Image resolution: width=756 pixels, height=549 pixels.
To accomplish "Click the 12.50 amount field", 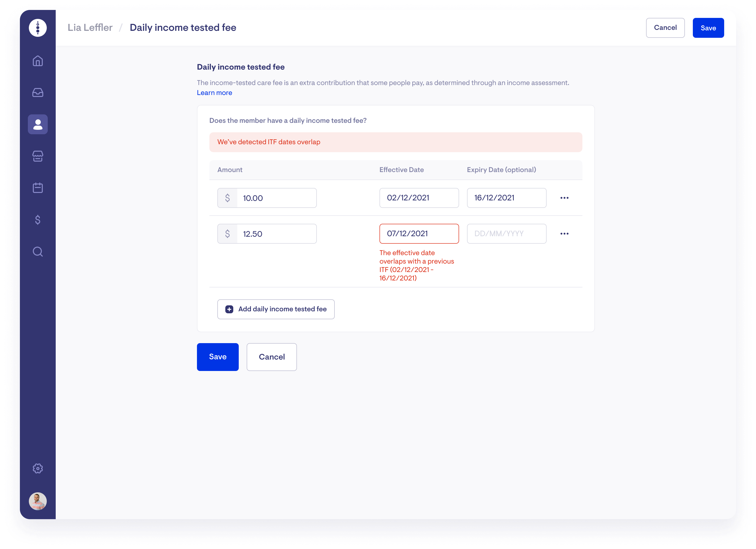I will pyautogui.click(x=267, y=234).
